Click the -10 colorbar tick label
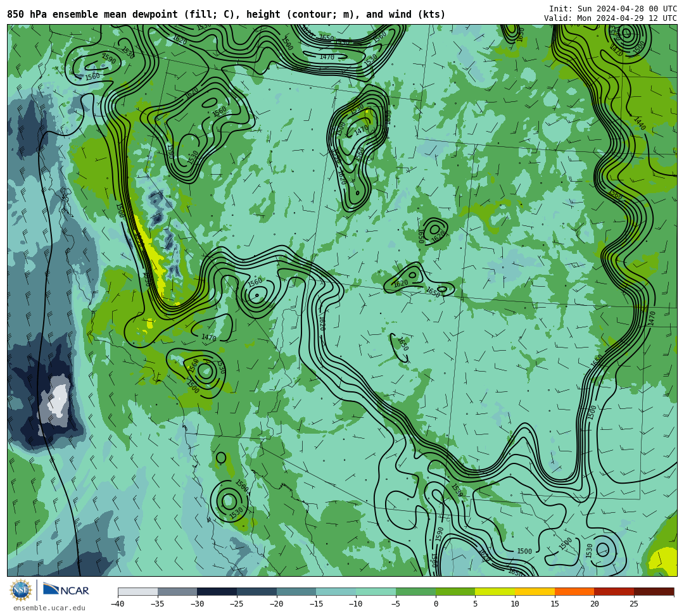Viewport: 684px width, 616px height. 356,604
